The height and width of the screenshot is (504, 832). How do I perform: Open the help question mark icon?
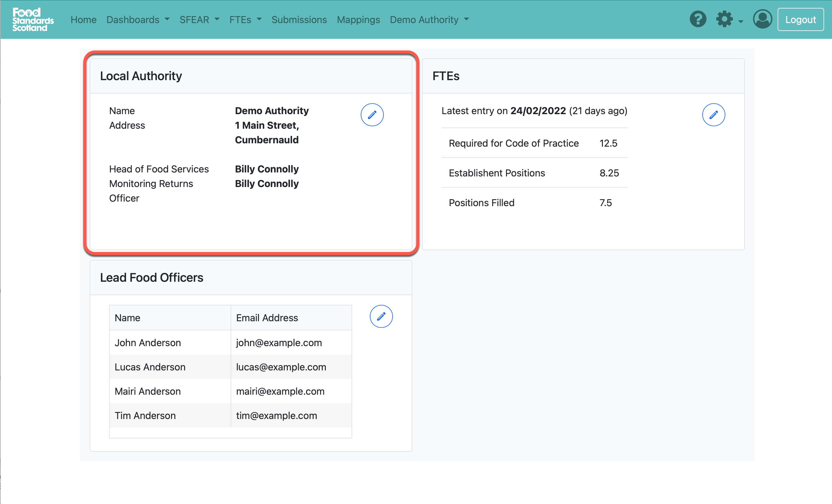(698, 19)
